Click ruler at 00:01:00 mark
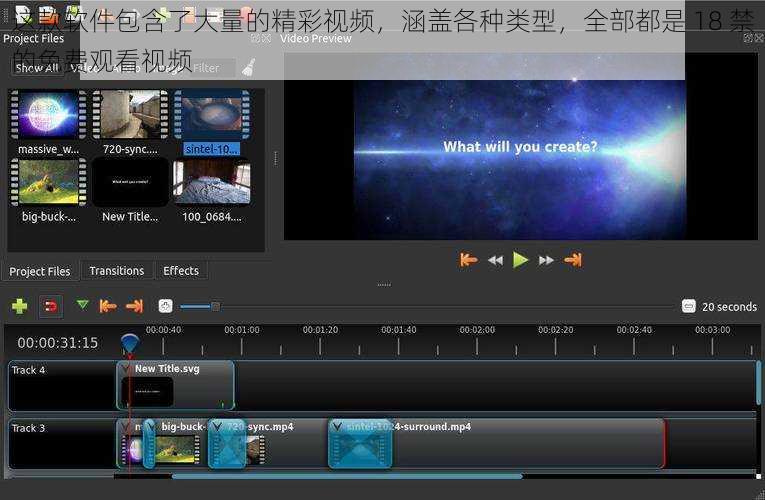Viewport: 765px width, 500px height. 242,330
